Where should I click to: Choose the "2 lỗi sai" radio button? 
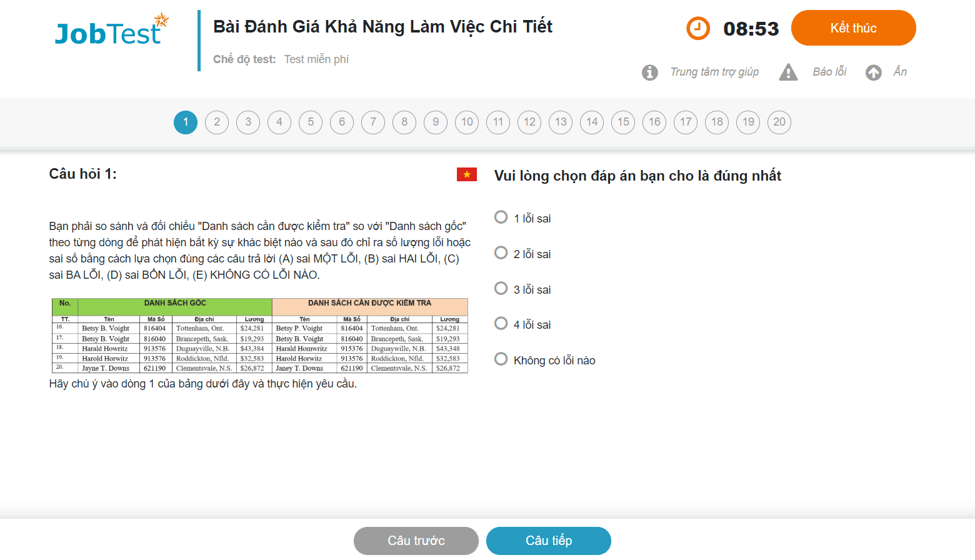pyautogui.click(x=501, y=253)
